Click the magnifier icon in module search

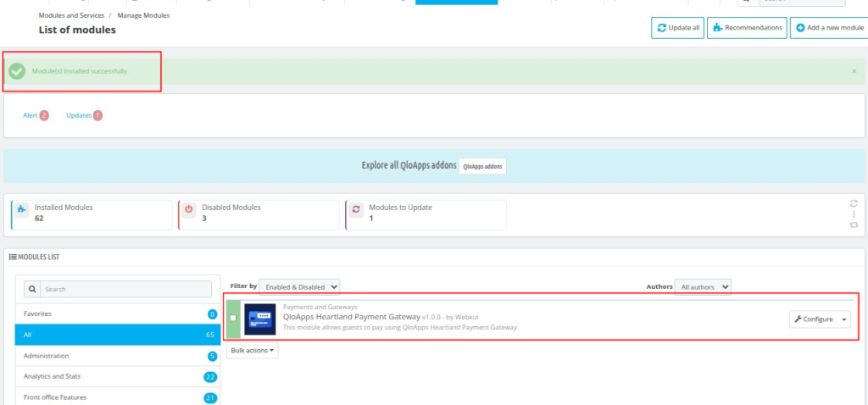pyautogui.click(x=32, y=289)
